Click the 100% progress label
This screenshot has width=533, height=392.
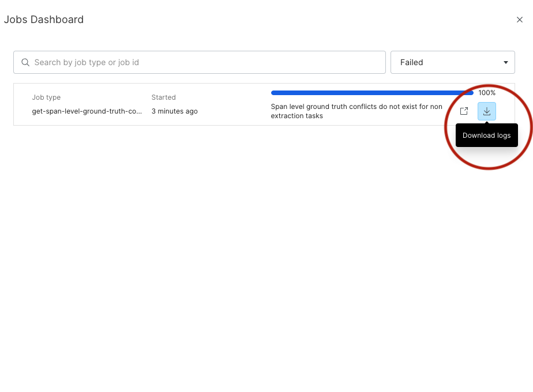487,93
